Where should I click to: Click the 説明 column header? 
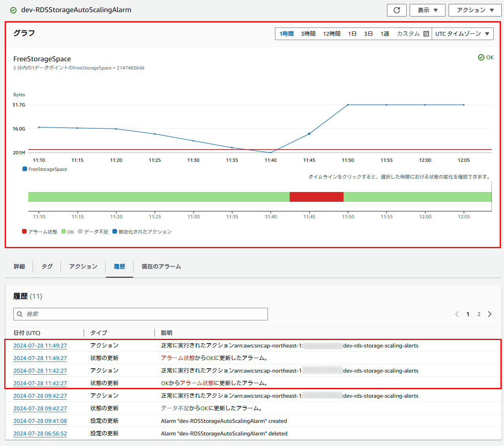(167, 333)
